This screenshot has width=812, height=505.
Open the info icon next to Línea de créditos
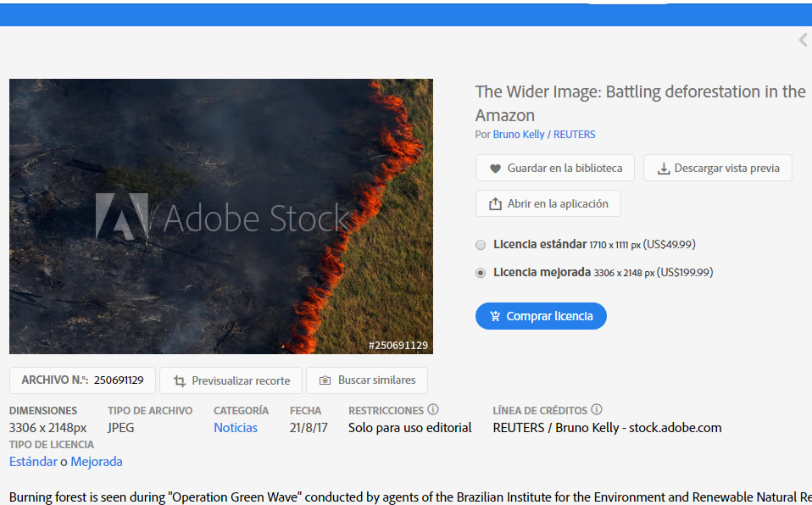[x=597, y=410]
